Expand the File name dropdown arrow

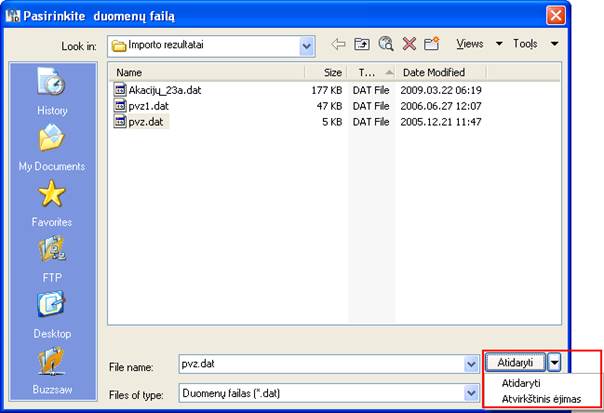(471, 365)
